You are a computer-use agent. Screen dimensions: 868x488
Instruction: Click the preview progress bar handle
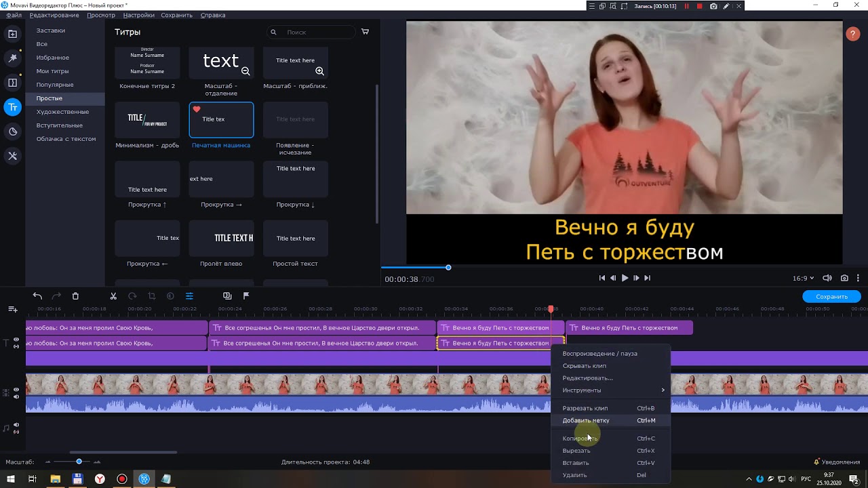coord(448,268)
